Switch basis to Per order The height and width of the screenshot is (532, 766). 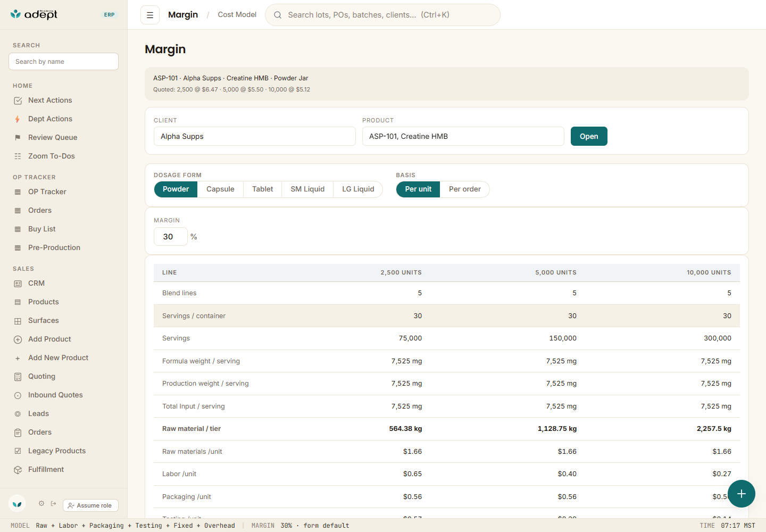[464, 189]
